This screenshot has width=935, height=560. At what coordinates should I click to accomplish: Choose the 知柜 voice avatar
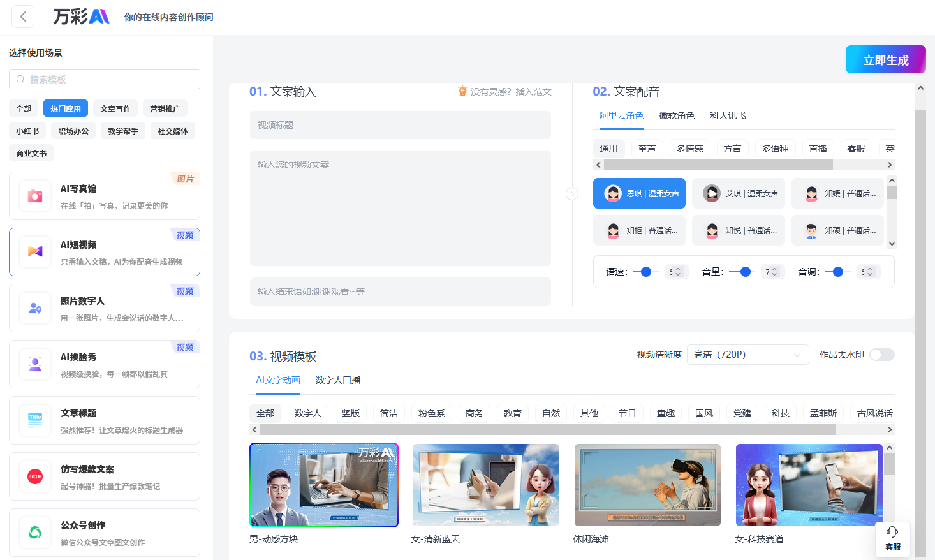pos(613,230)
